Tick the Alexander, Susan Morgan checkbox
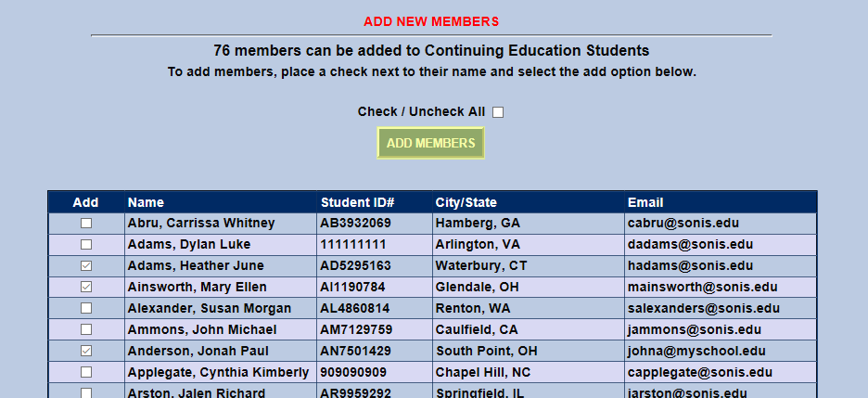The height and width of the screenshot is (398, 868). coord(86,309)
